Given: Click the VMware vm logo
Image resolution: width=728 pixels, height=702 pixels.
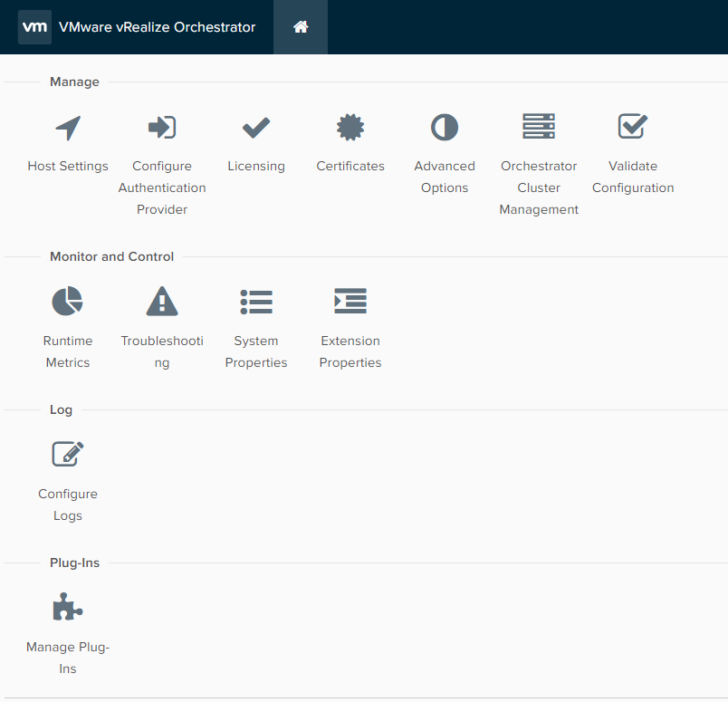Looking at the screenshot, I should (x=34, y=27).
